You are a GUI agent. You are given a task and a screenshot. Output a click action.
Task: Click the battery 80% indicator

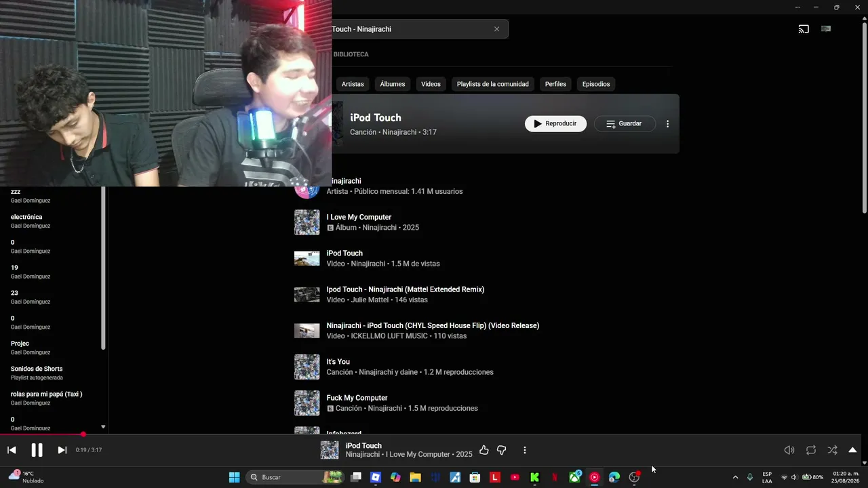[813, 477]
